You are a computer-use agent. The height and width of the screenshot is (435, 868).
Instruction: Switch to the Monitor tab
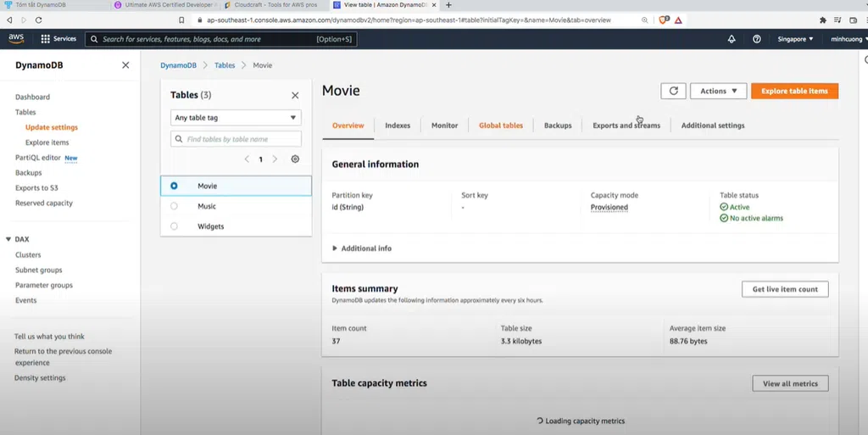point(444,125)
